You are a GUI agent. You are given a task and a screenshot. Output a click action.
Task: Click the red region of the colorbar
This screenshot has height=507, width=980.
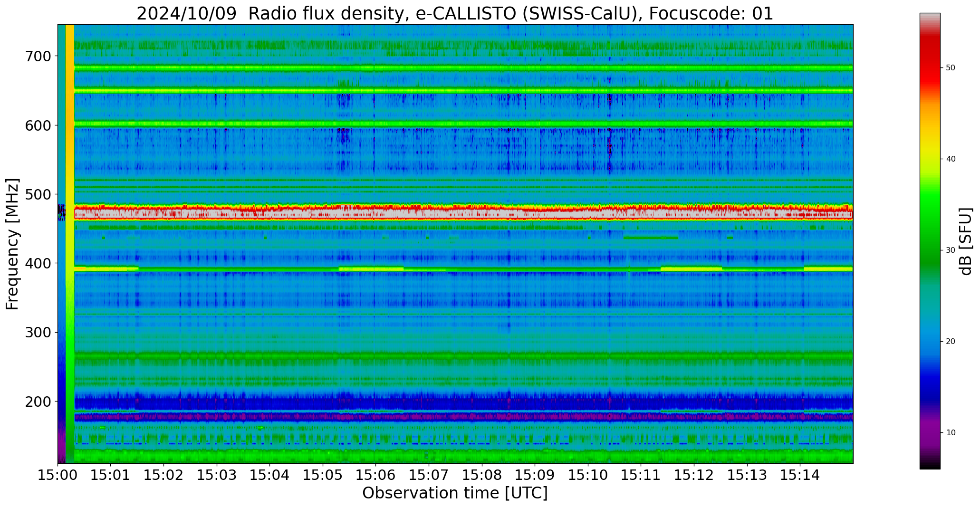930,67
